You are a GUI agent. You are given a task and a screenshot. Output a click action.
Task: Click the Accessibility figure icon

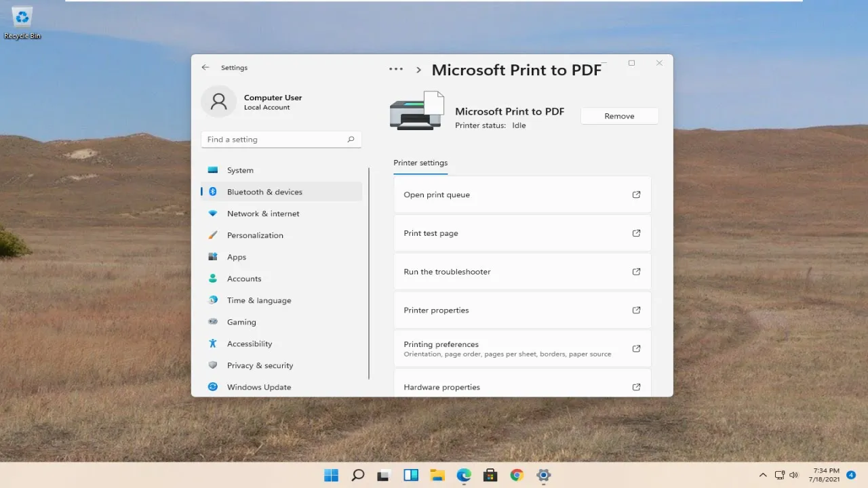pyautogui.click(x=213, y=344)
